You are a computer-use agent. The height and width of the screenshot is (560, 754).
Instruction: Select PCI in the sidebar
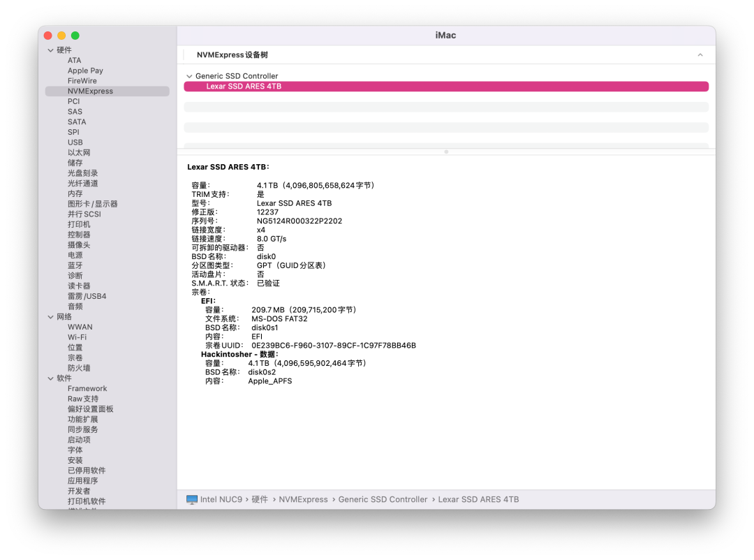[73, 101]
